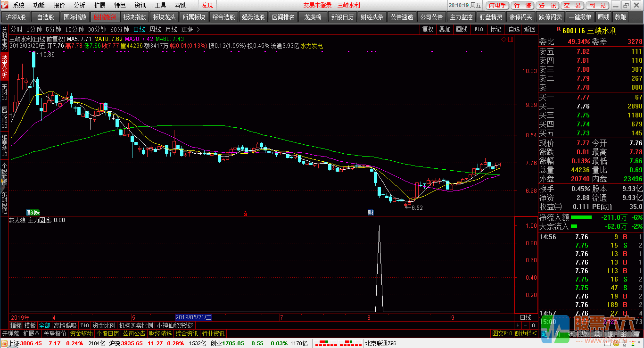The image size is (644, 348).
Task: Click the 网站 button
Action: 597,5
